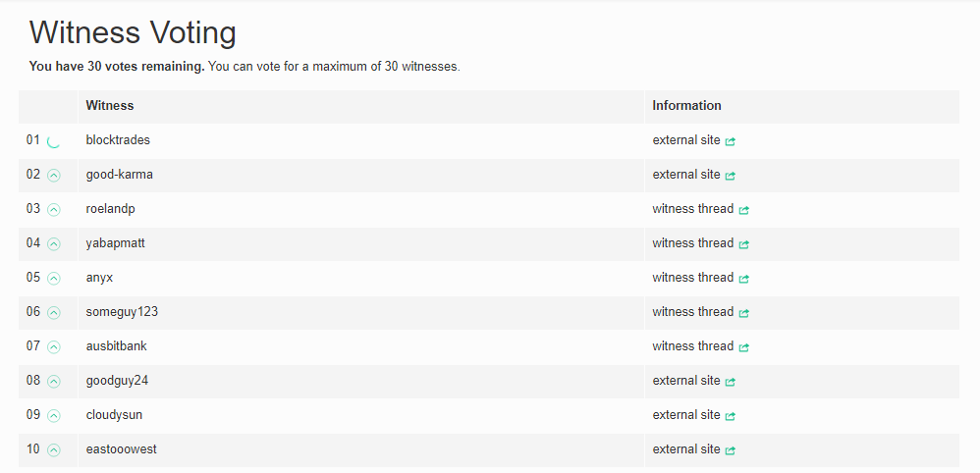Click external link icon for anyx
980x473 pixels.
(744, 279)
